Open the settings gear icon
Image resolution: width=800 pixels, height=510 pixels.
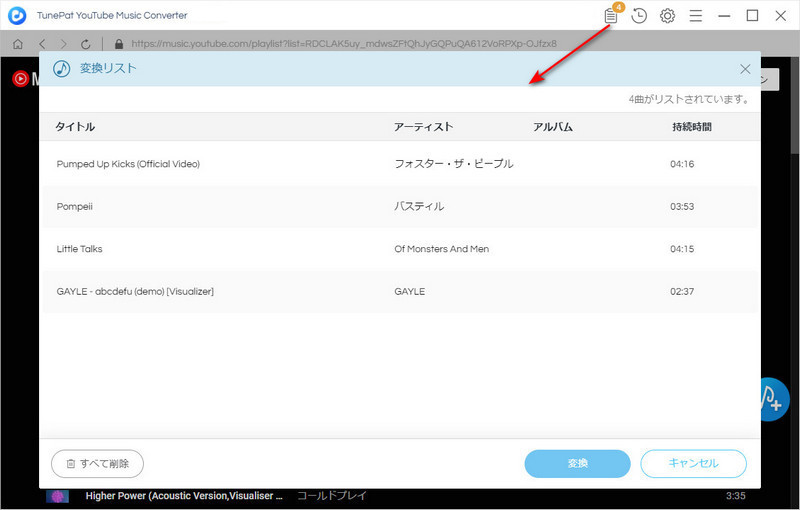[667, 16]
